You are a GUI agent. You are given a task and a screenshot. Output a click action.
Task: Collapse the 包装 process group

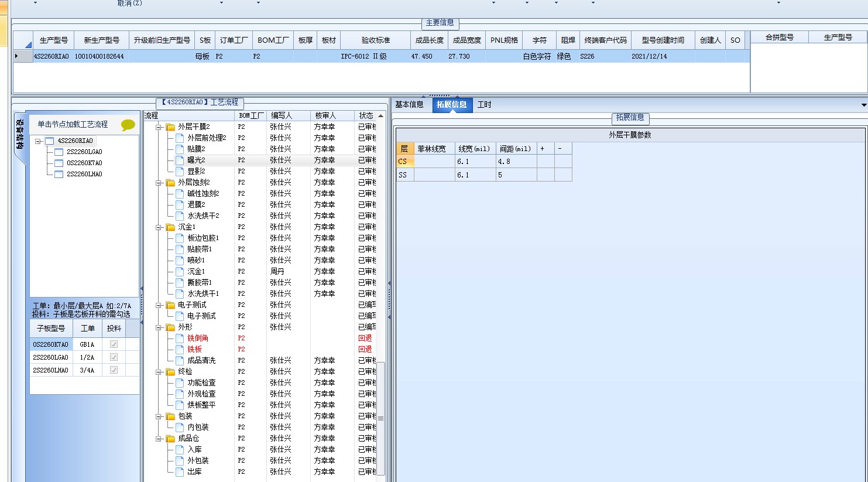point(158,416)
